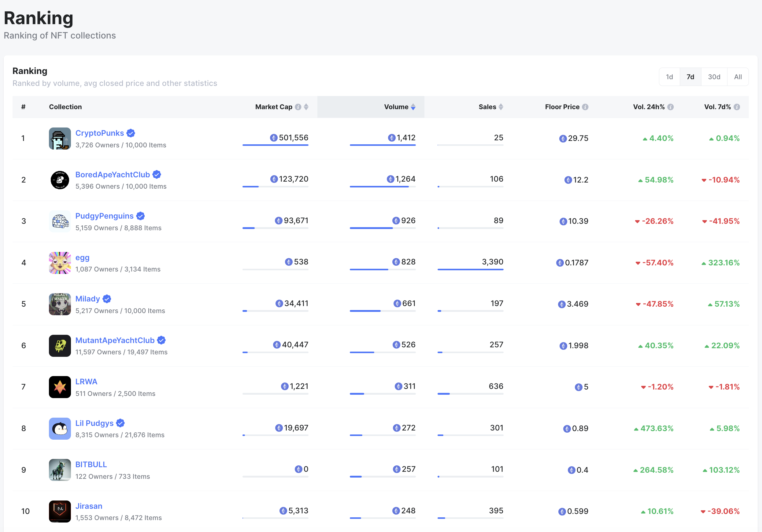Image resolution: width=762 pixels, height=532 pixels.
Task: Click the Vol. 7d% info icon
Action: pyautogui.click(x=737, y=107)
